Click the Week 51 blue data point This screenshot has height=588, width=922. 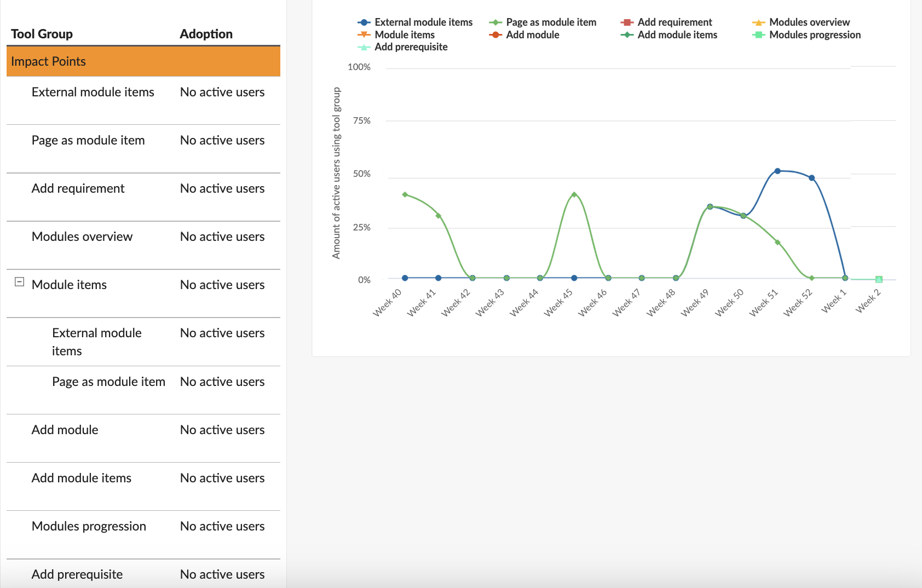click(777, 171)
